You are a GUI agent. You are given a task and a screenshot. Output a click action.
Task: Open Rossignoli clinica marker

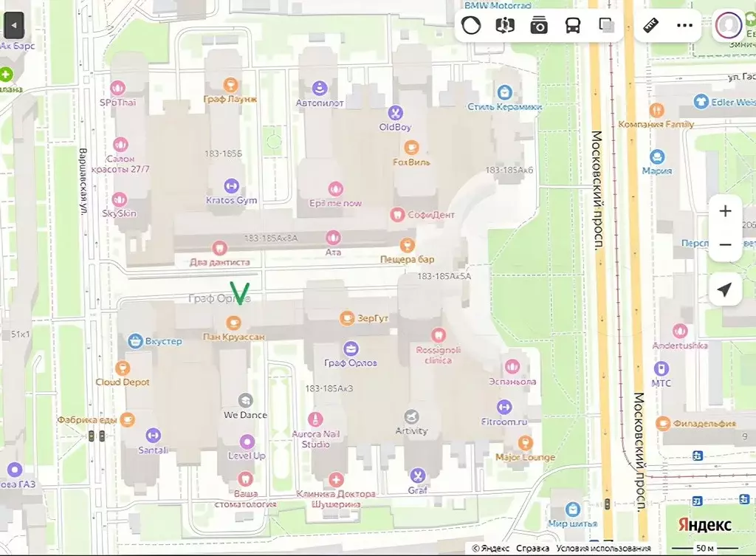pyautogui.click(x=438, y=334)
